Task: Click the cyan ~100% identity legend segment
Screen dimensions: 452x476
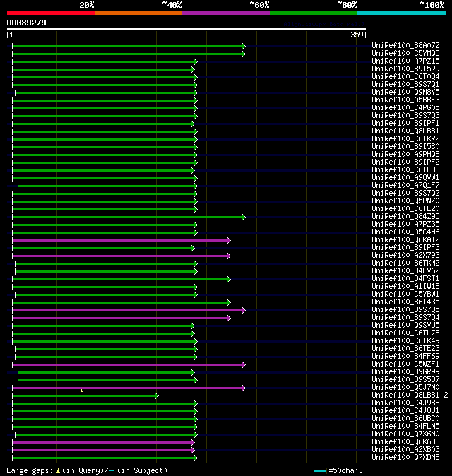Action: [x=401, y=13]
